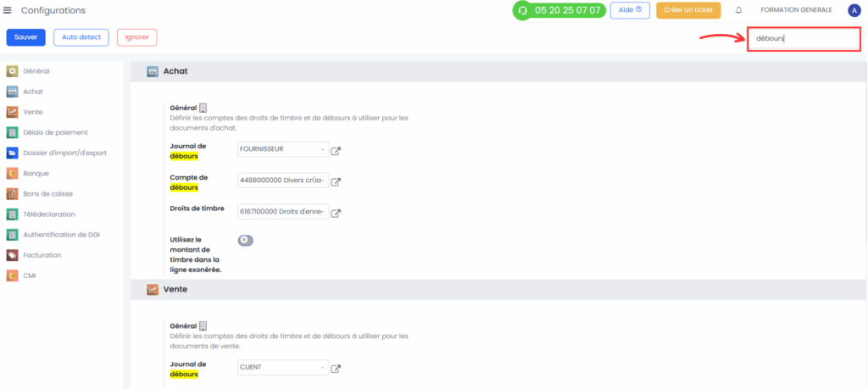Expand the 4488000000 account dropdown
The image size is (868, 389).
pos(283,181)
